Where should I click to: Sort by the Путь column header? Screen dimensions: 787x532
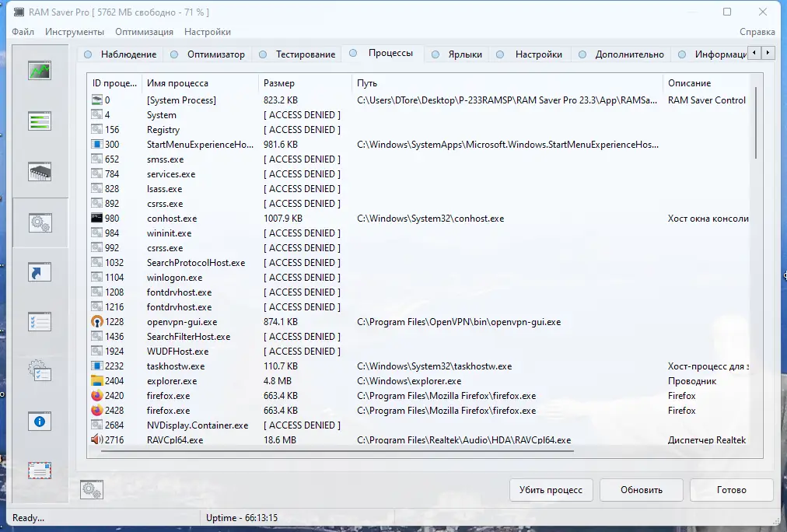click(507, 83)
